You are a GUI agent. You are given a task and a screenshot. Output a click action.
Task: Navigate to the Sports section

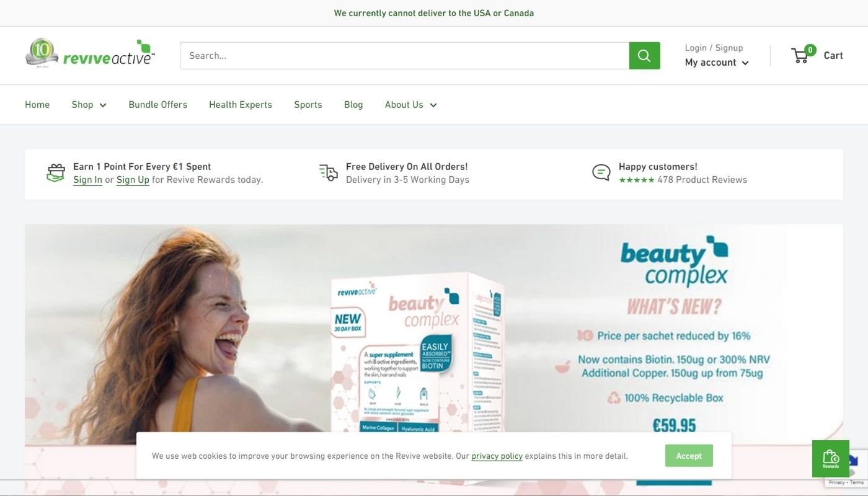[308, 105]
